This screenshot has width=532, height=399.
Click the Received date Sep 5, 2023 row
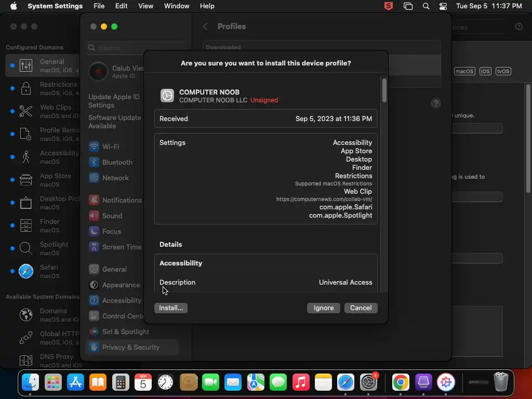click(265, 118)
